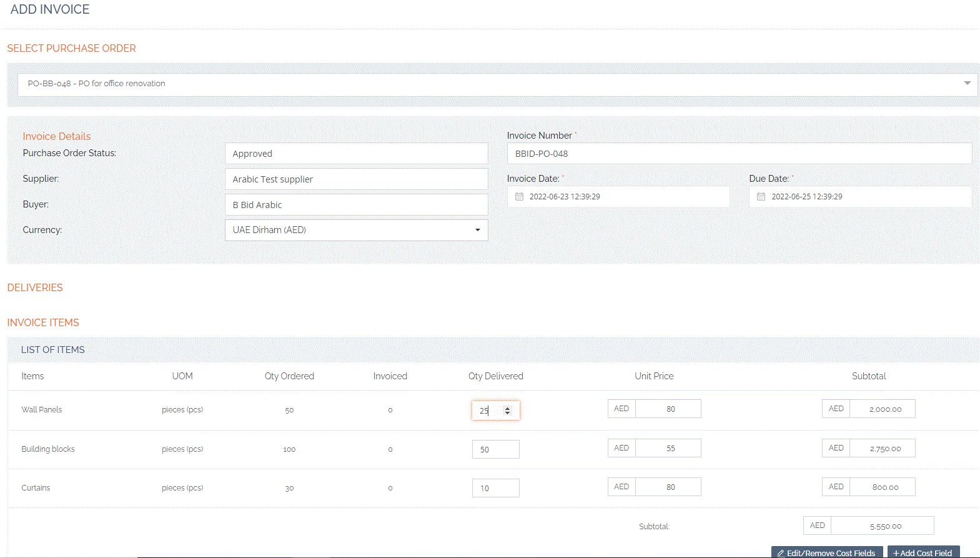Click the Edit/Remove Cost Fields button
The width and height of the screenshot is (980, 558).
coord(826,553)
